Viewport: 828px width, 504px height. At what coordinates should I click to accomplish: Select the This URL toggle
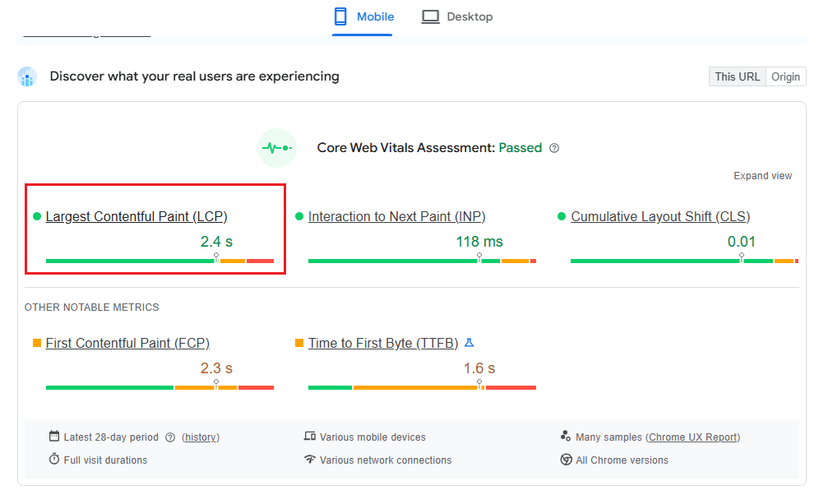(x=736, y=76)
